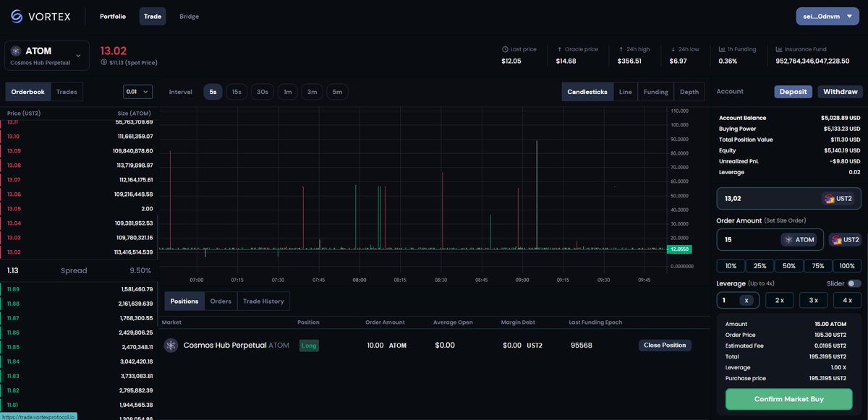Click the down-arrow icon beside 24h low

(673, 49)
